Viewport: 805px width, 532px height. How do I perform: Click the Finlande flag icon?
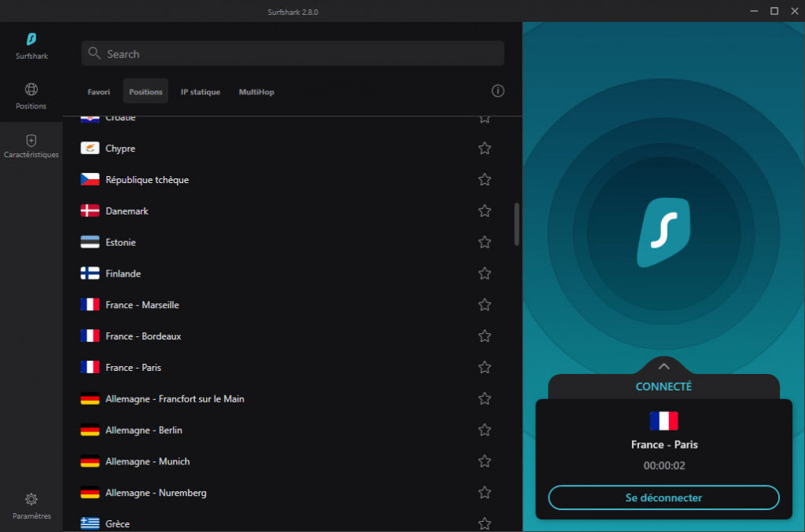(90, 273)
